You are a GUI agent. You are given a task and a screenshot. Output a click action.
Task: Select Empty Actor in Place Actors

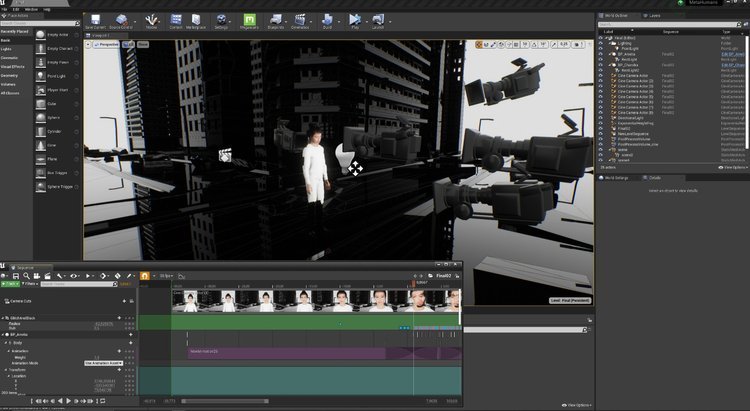57,34
